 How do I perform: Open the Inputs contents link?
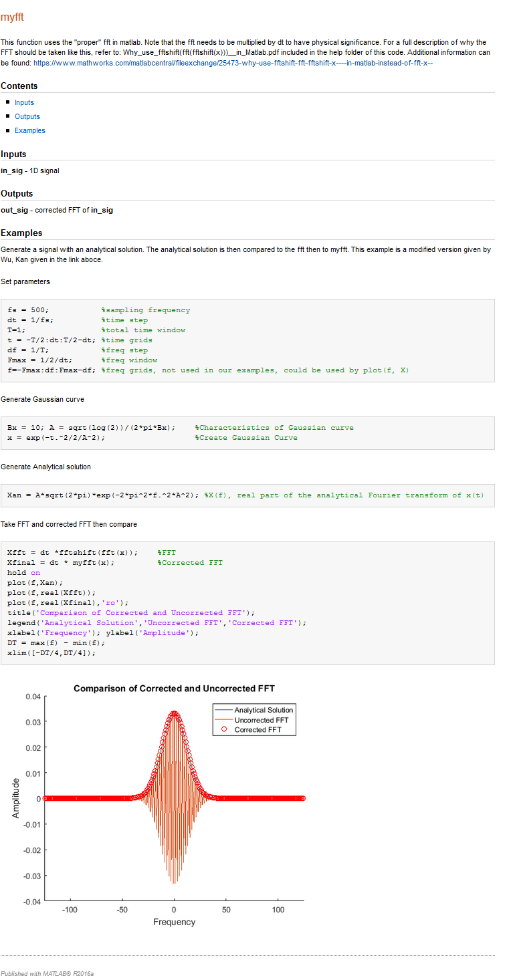tap(24, 102)
